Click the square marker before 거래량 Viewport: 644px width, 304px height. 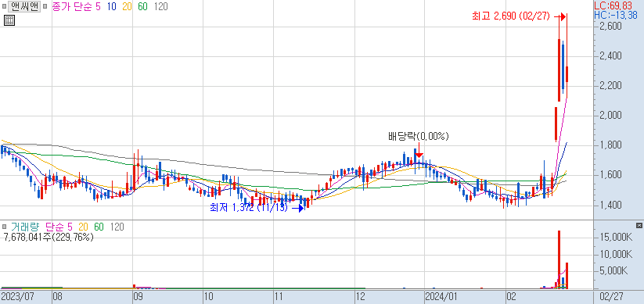pos(4,227)
